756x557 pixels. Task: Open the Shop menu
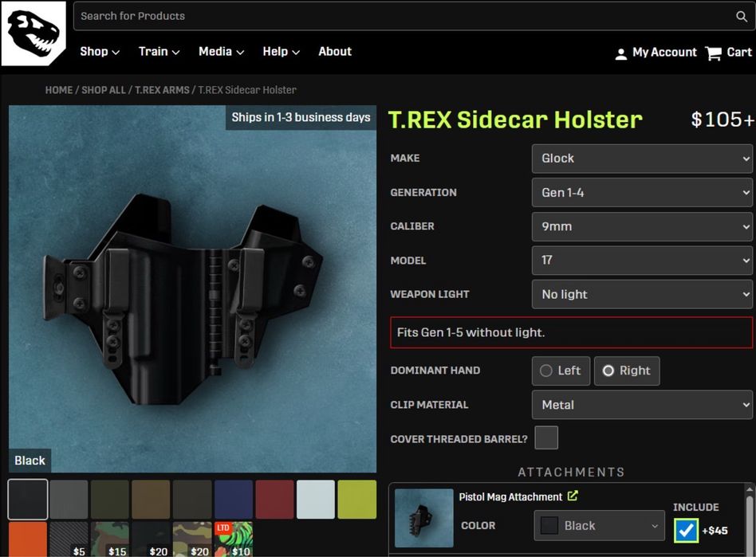(100, 52)
